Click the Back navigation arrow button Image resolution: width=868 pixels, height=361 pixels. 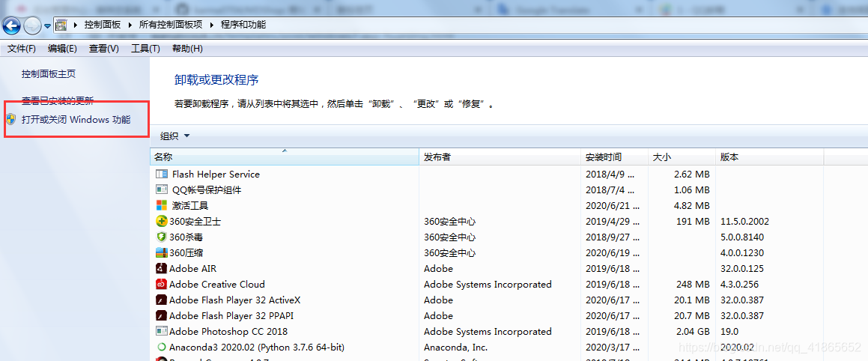pyautogui.click(x=12, y=25)
